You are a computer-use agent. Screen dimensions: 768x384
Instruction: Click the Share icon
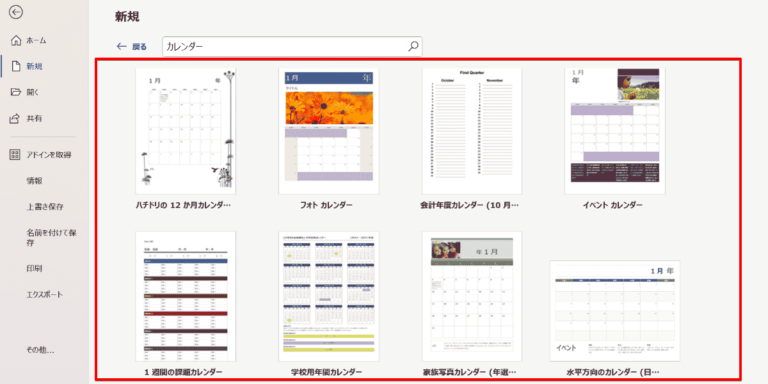point(16,118)
